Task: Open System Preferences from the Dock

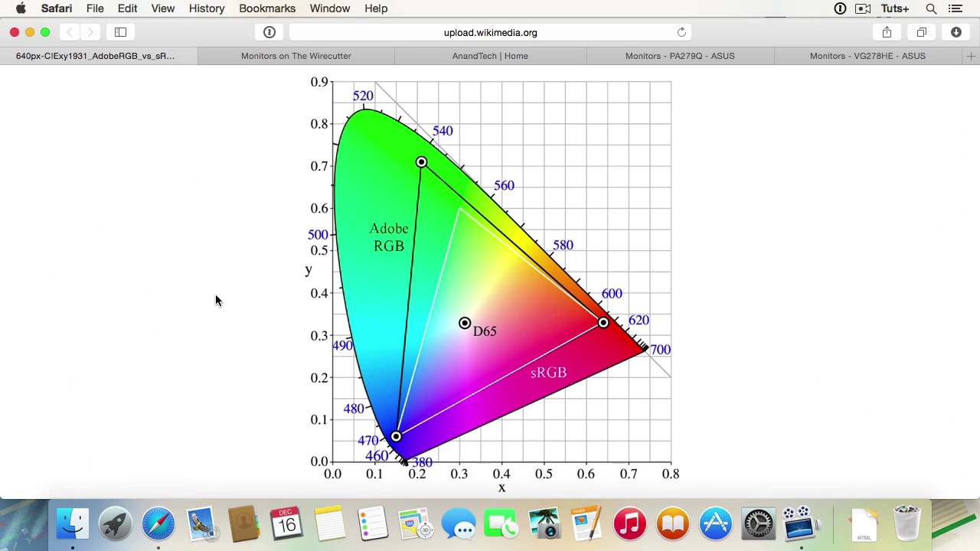Action: point(759,524)
